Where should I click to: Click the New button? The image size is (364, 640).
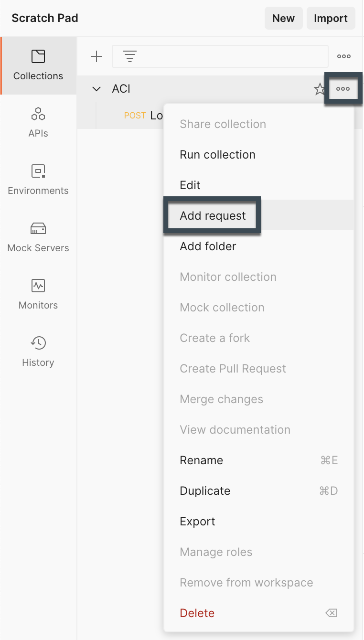(283, 18)
